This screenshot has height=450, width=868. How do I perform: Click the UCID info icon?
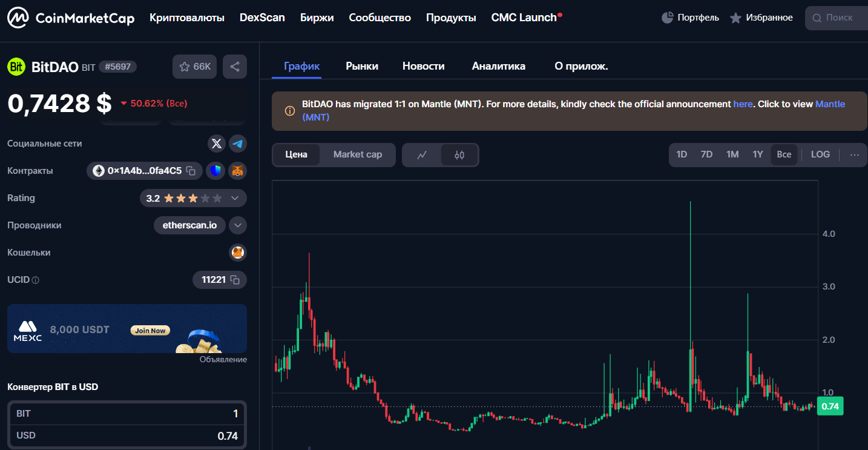(35, 280)
